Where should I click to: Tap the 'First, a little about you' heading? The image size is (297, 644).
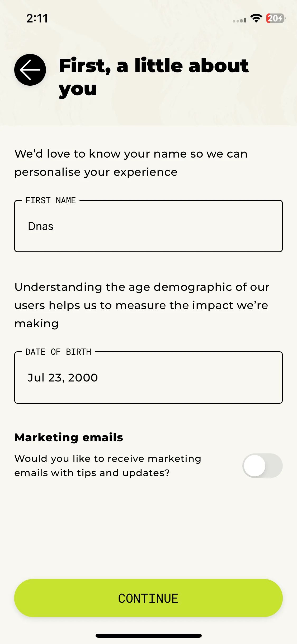point(154,77)
